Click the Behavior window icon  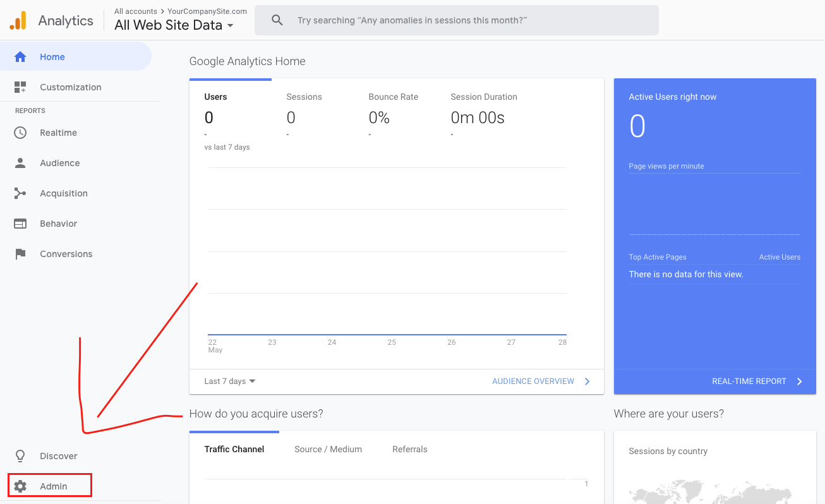point(20,224)
